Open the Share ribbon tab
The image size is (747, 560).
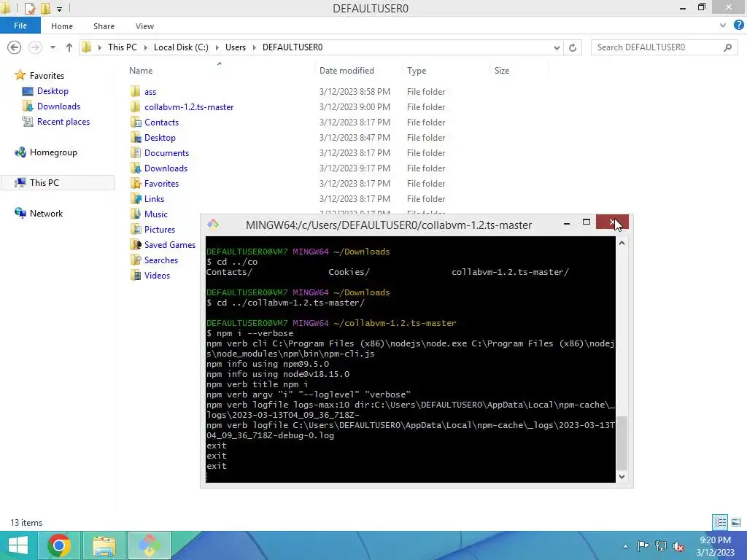[x=104, y=26]
